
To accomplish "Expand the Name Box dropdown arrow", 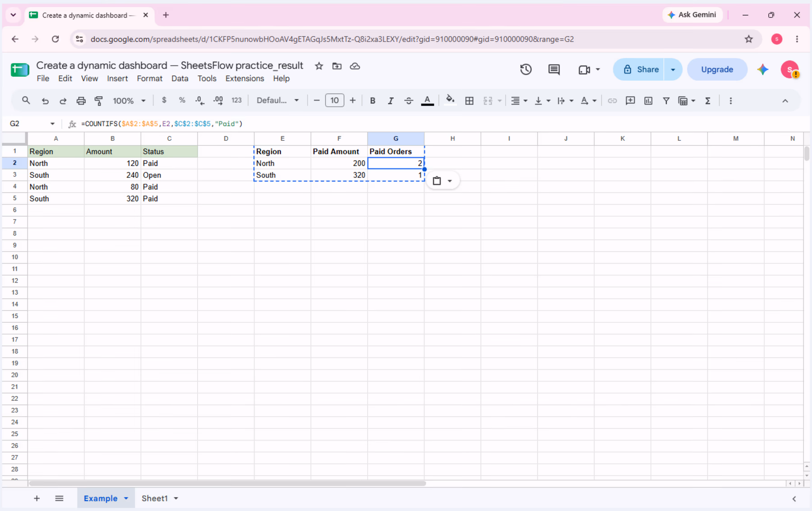I will point(52,124).
